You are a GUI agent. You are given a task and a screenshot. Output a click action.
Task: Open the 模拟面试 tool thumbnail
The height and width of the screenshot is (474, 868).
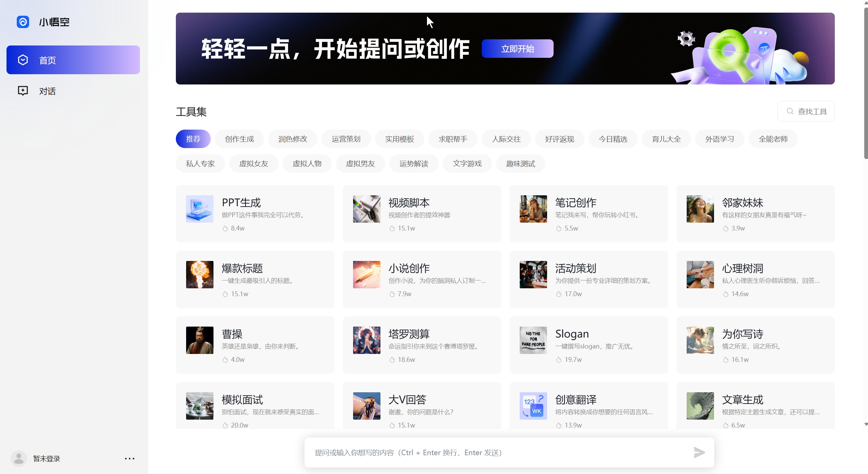tap(200, 406)
